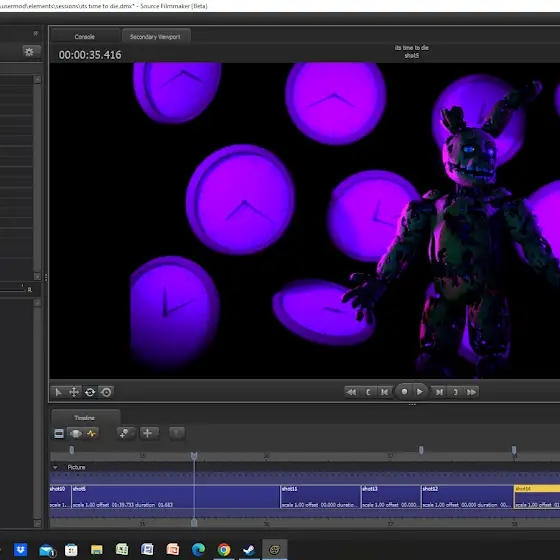Open Microsoft Edge from the taskbar
560x560 pixels.
pyautogui.click(x=198, y=550)
